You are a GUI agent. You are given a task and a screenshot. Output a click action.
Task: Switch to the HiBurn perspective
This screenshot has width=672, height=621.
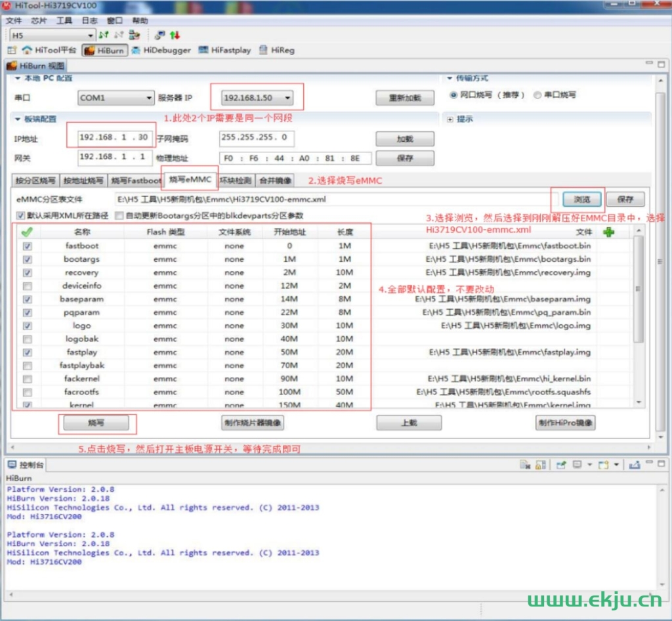point(104,50)
